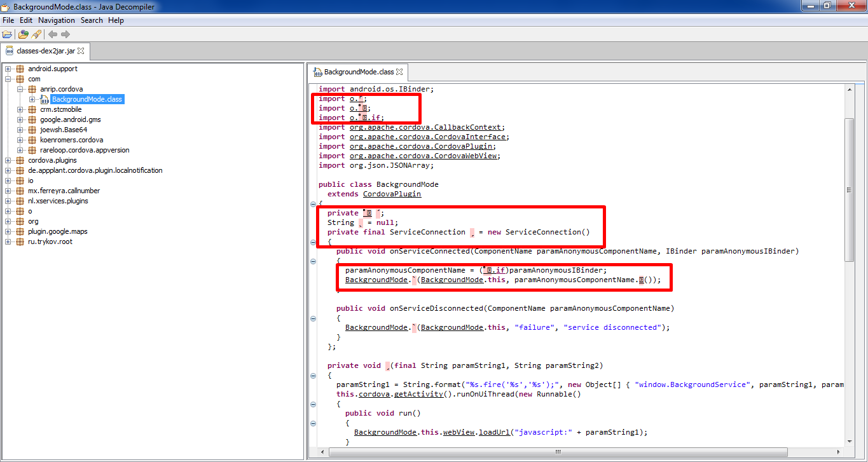868x462 pixels.
Task: Click the Search flashlight toolbar icon
Action: click(x=36, y=34)
